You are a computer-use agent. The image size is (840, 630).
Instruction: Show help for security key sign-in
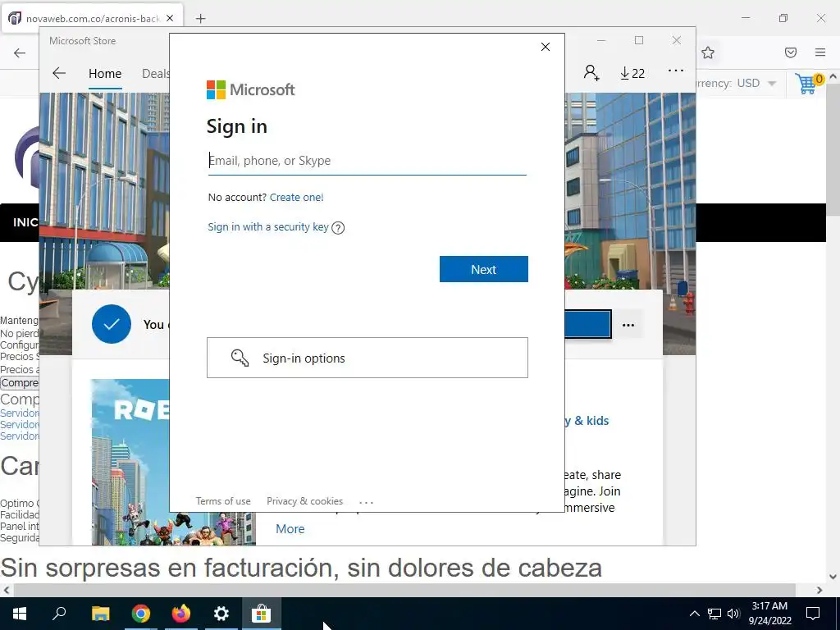338,228
